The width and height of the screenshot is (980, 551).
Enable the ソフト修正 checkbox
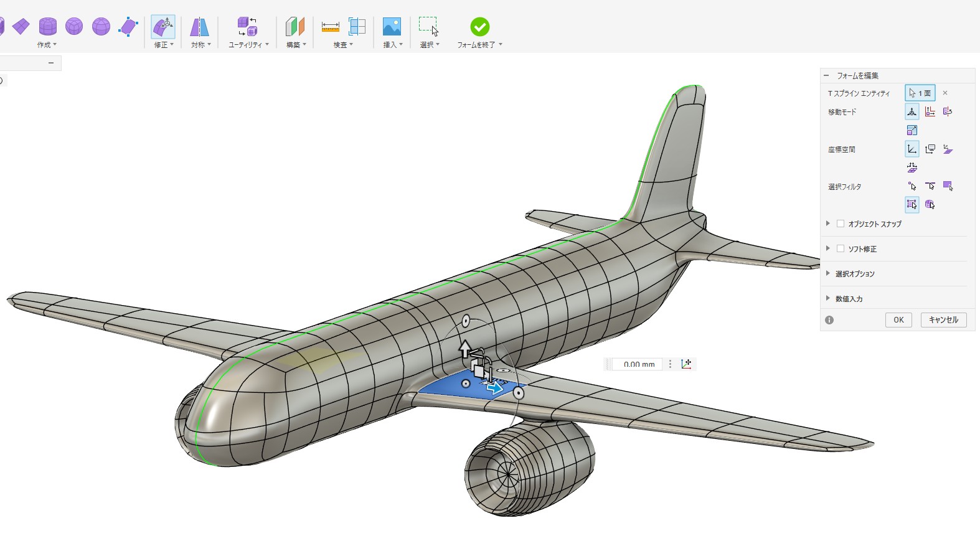coord(841,248)
